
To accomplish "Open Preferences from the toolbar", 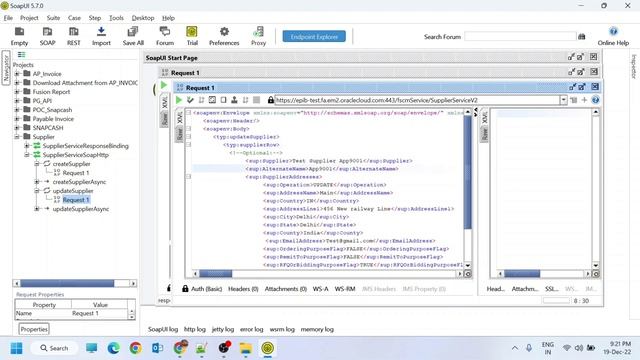I will point(224,36).
